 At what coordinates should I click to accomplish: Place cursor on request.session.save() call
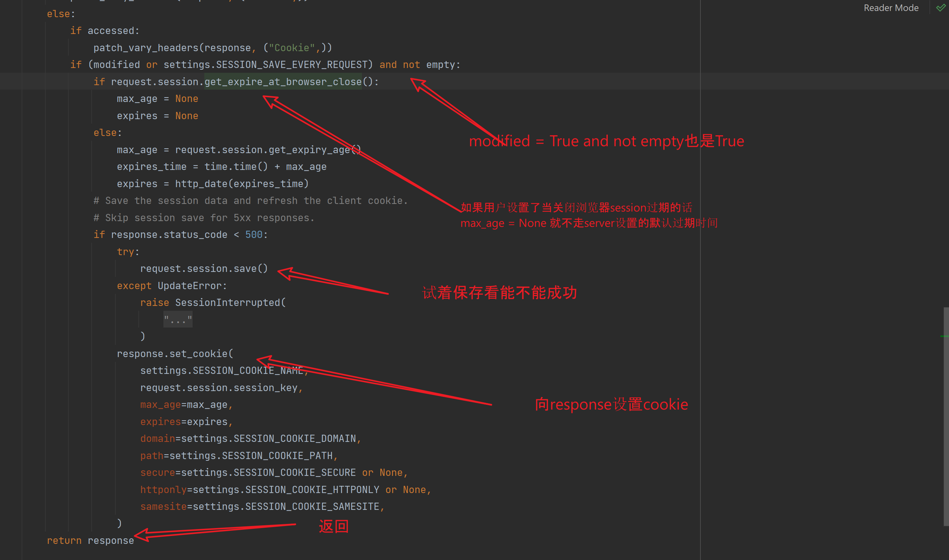[x=204, y=269]
